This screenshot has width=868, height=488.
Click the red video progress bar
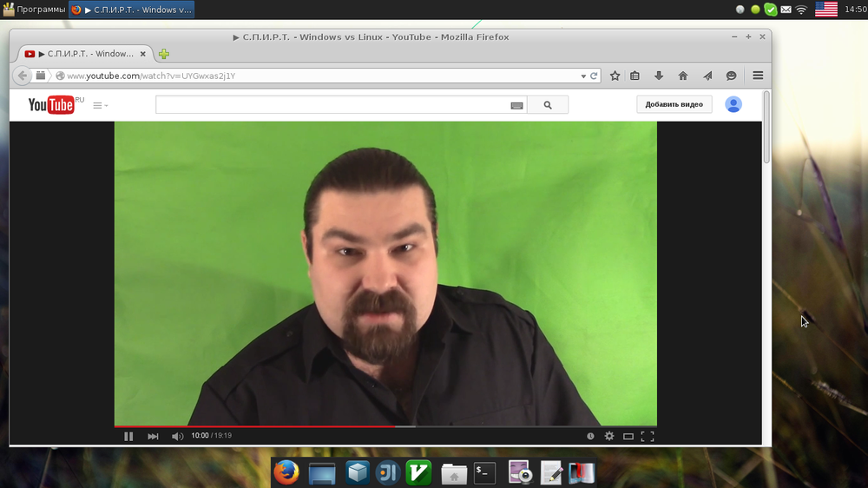pyautogui.click(x=260, y=426)
